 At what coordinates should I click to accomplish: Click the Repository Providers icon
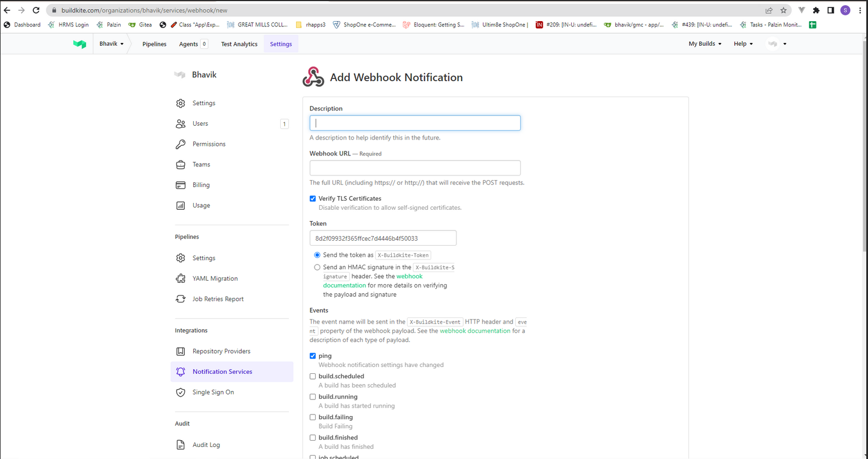(181, 352)
